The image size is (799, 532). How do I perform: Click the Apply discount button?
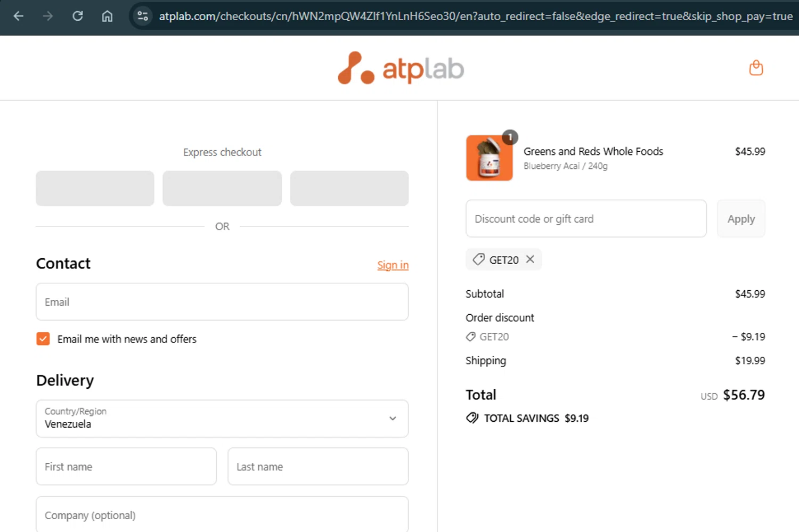tap(741, 219)
